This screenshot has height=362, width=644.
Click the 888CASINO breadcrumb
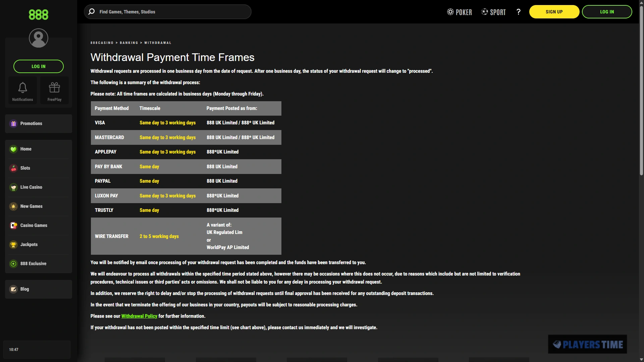pos(102,43)
